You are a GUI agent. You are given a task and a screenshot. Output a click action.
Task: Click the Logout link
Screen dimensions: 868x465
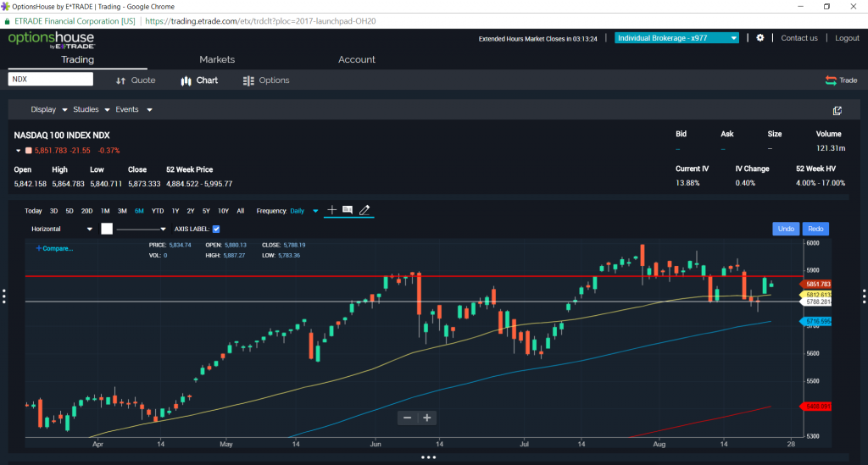click(847, 37)
